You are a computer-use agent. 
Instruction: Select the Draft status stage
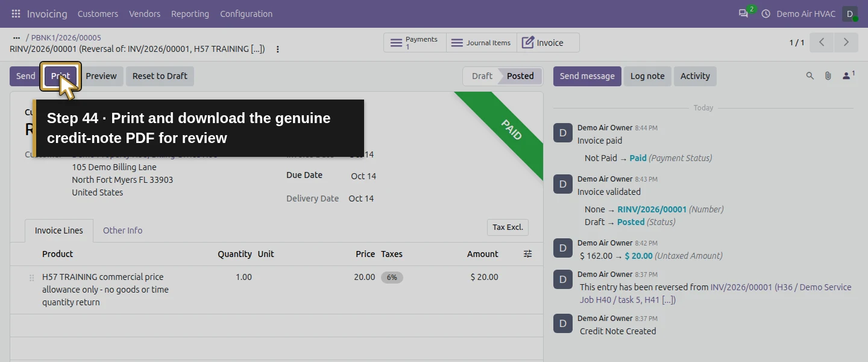(482, 76)
